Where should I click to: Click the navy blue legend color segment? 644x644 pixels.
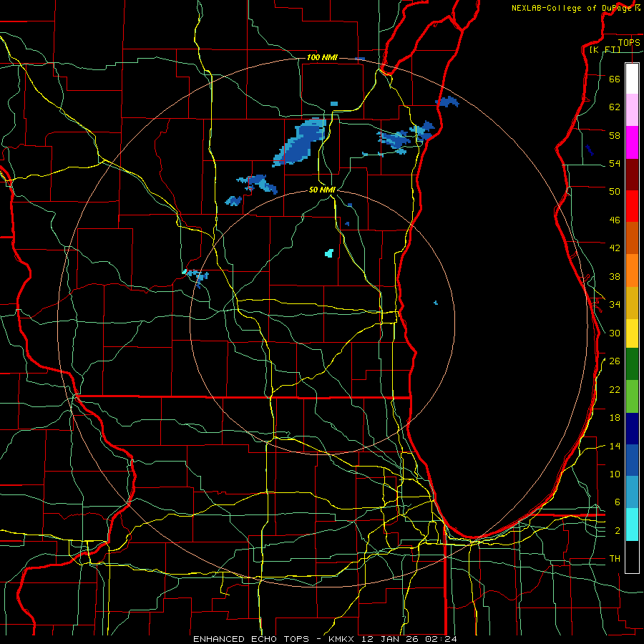click(632, 429)
